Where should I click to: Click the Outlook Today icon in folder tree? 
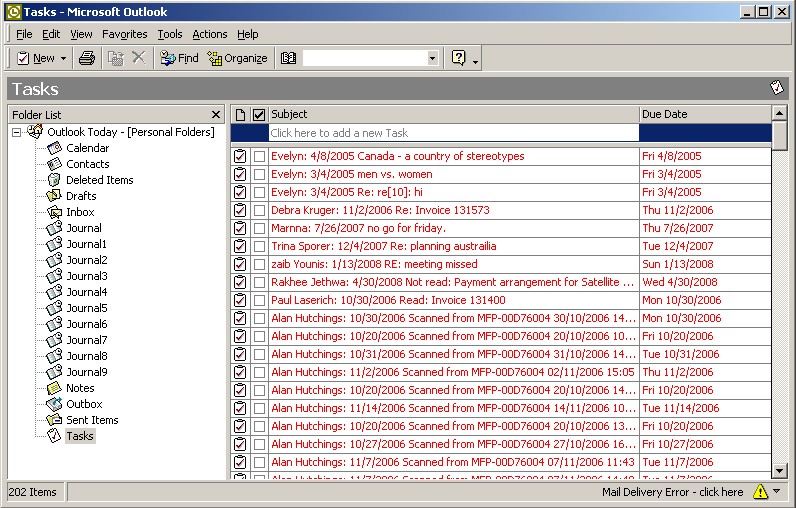pyautogui.click(x=35, y=131)
